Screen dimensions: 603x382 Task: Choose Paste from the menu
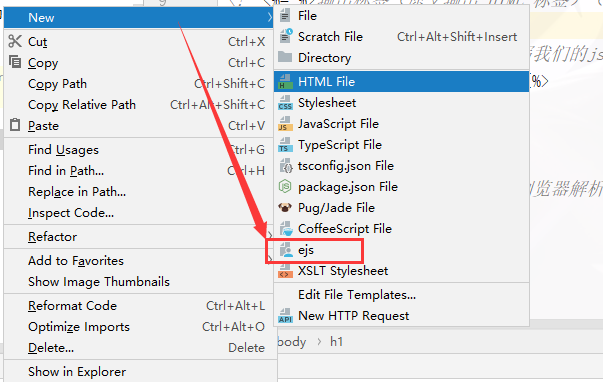[x=138, y=126]
